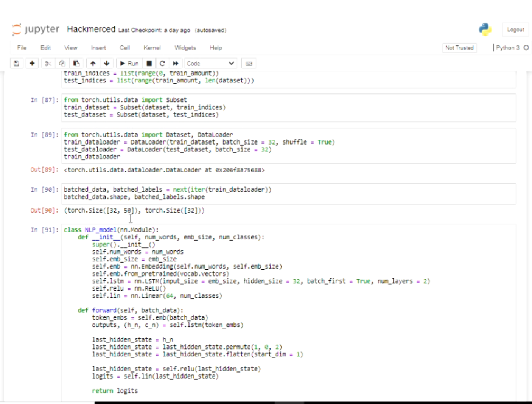Click the 'self.relu = nn.ReLU()' line
The image size is (532, 404).
[129, 288]
